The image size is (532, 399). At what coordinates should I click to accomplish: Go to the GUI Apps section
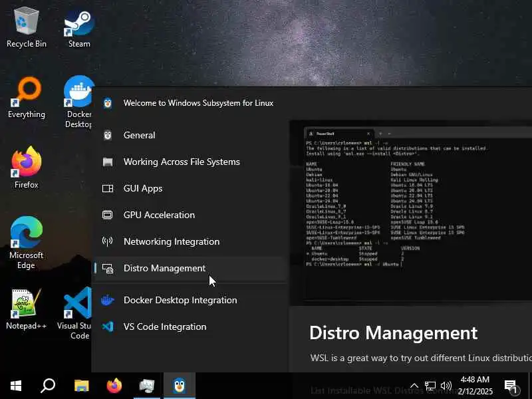[x=190, y=188]
